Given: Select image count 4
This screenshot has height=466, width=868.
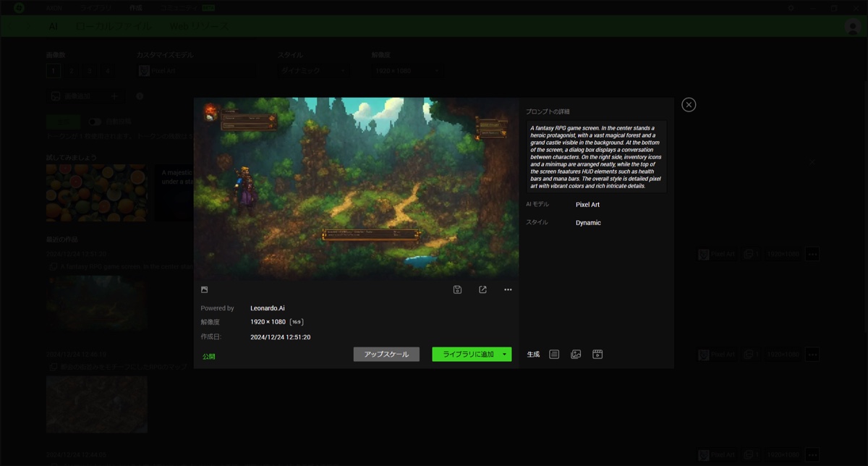Looking at the screenshot, I should tap(108, 71).
